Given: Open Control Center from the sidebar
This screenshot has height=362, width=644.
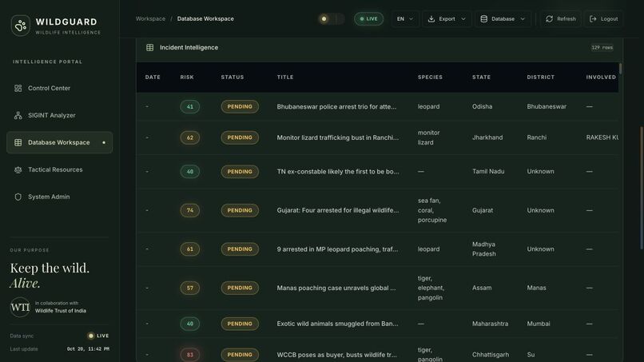Looking at the screenshot, I should coord(60,88).
